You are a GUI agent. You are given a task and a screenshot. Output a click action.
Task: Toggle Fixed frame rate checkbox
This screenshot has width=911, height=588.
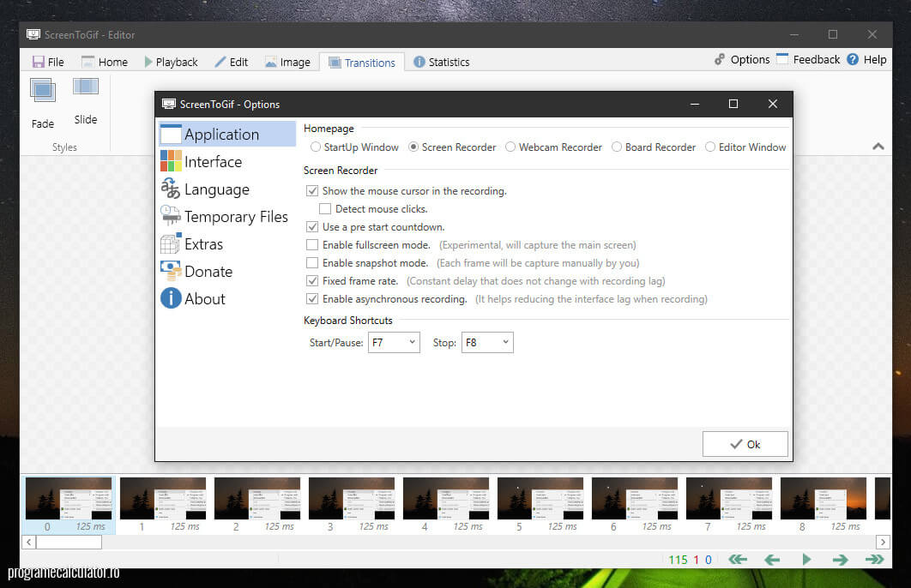point(312,281)
